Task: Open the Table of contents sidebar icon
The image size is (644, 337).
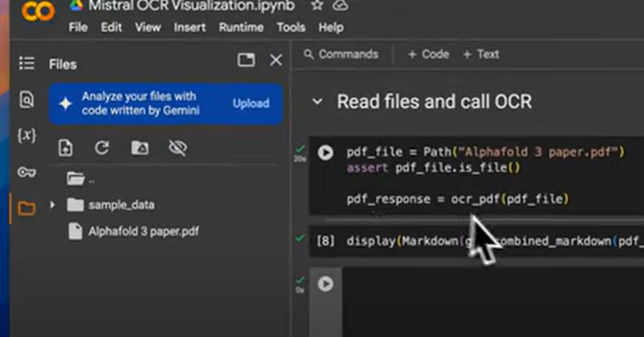Action: point(26,64)
